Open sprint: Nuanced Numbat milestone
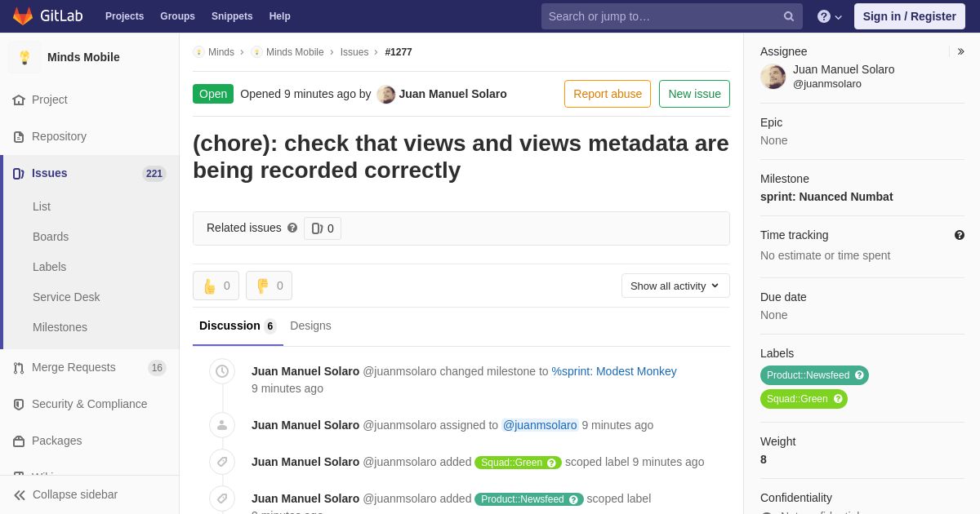 [x=826, y=197]
